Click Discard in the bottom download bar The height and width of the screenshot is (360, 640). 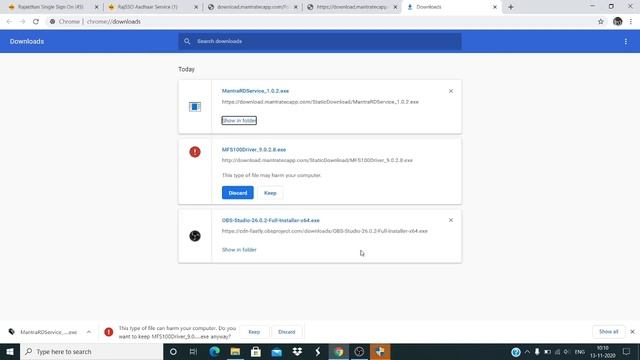pos(287,332)
